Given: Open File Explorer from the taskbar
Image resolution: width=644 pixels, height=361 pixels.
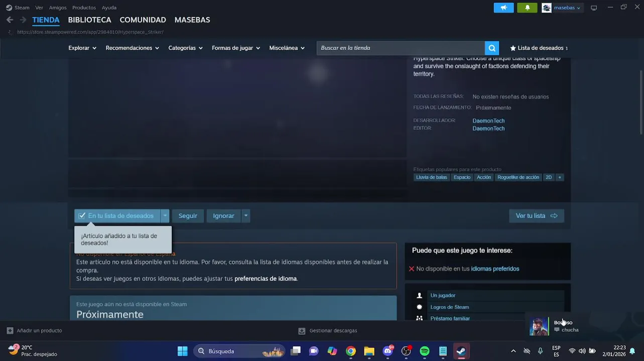Looking at the screenshot, I should point(369,351).
